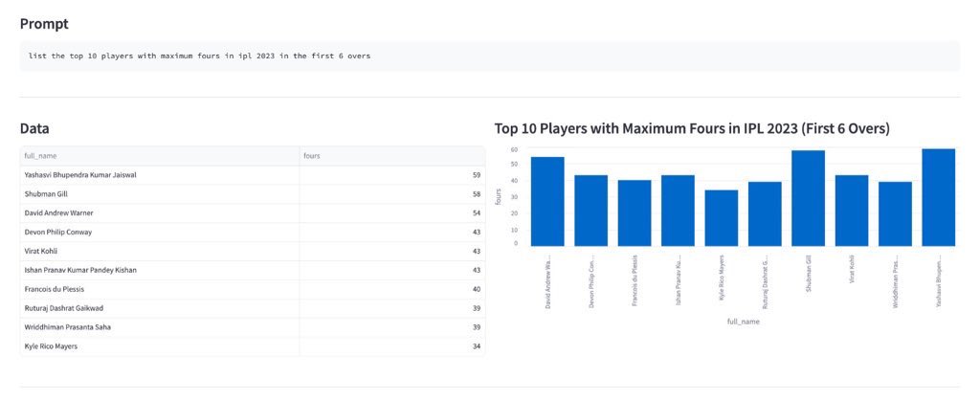Click the David Andrew Warner bar

[x=547, y=202]
